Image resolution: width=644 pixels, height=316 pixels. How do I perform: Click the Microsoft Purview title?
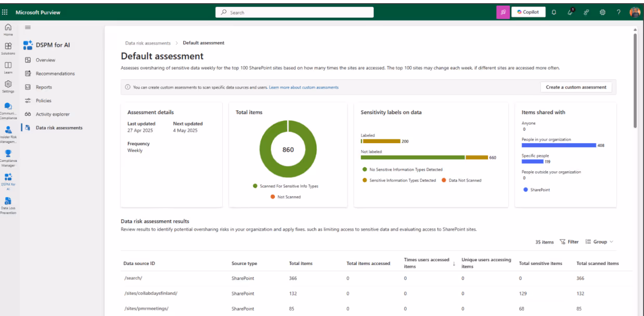(38, 12)
